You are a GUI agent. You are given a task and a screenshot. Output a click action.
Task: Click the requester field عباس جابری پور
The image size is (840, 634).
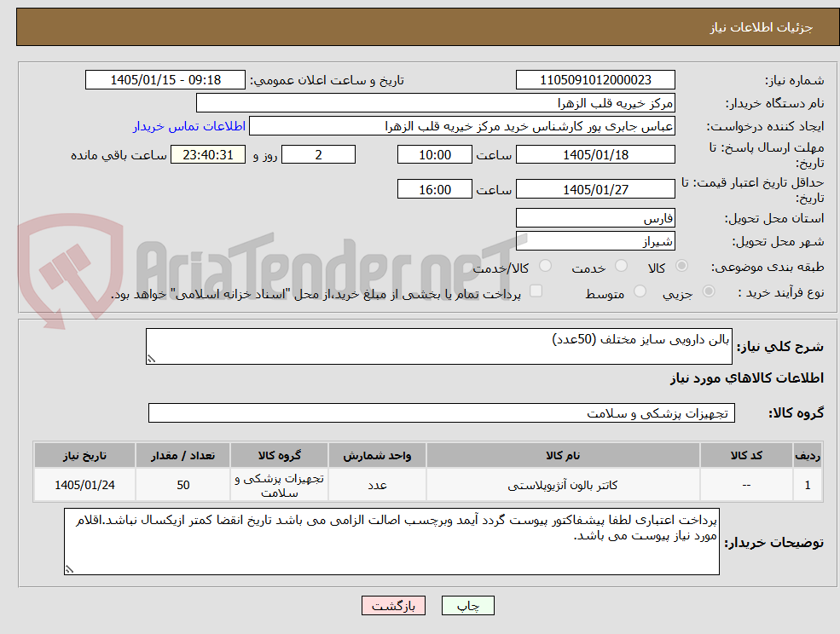[461, 126]
